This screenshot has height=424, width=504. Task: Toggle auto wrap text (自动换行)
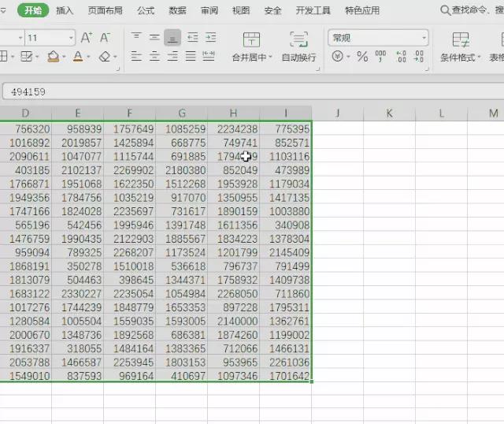pos(298,46)
